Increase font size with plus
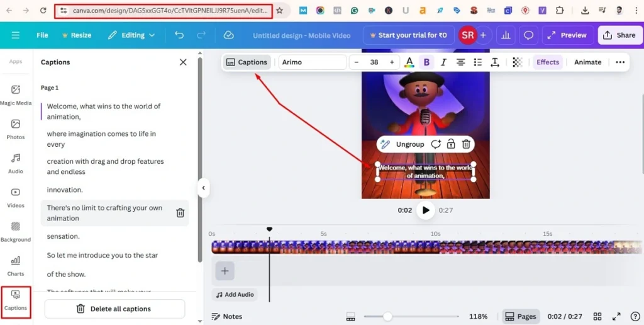Viewport: 644px width, 325px height. pos(392,62)
